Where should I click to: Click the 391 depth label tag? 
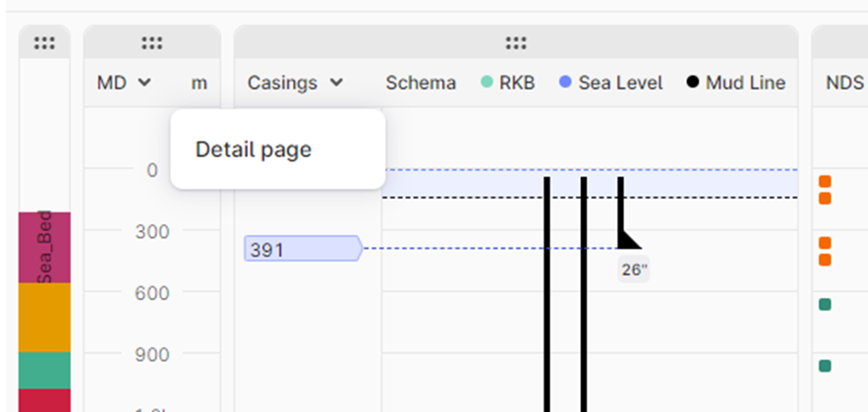[302, 250]
